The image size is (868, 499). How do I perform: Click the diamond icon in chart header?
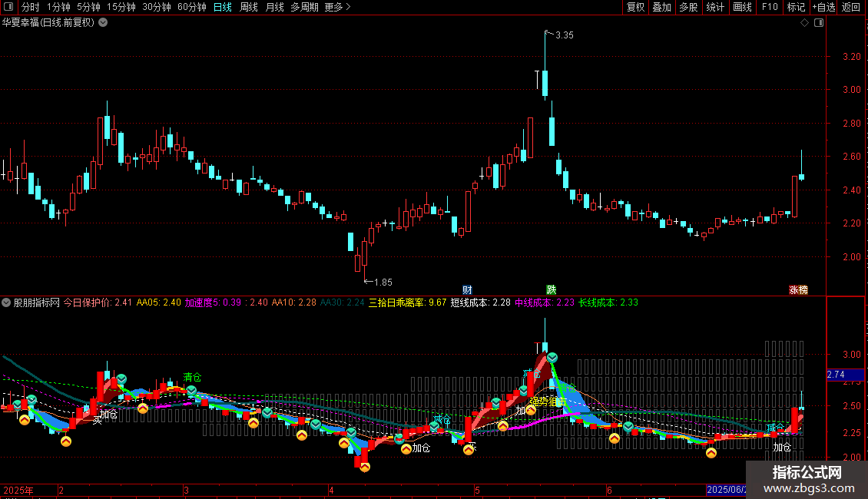pyautogui.click(x=804, y=23)
